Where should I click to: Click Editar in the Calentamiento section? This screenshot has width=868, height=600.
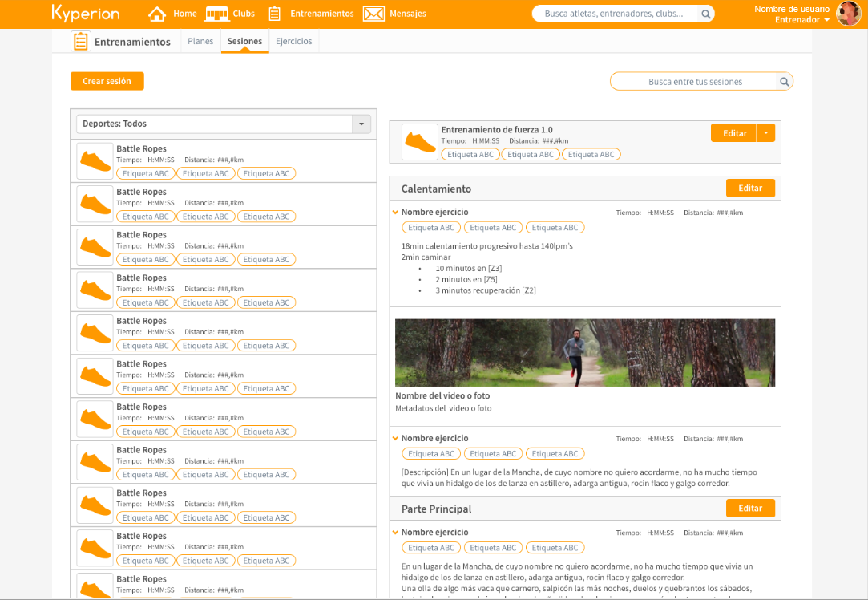pyautogui.click(x=750, y=188)
